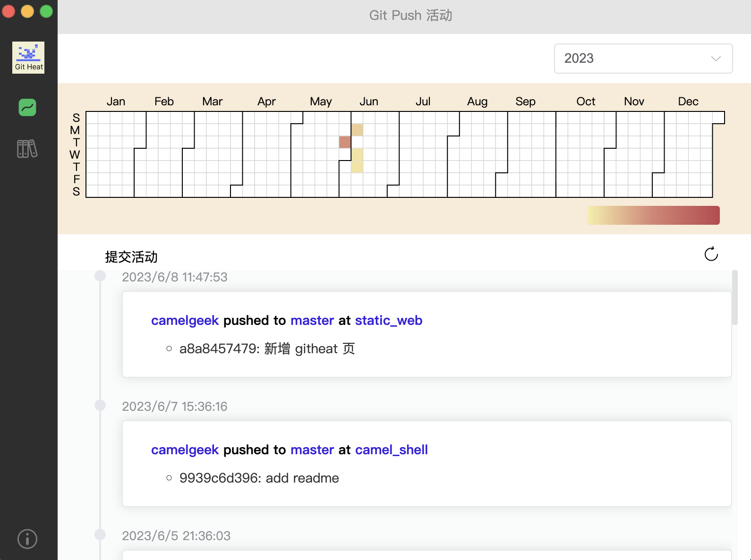The width and height of the screenshot is (751, 560).
Task: Click the heat color gradient legend bar
Action: pos(654,215)
